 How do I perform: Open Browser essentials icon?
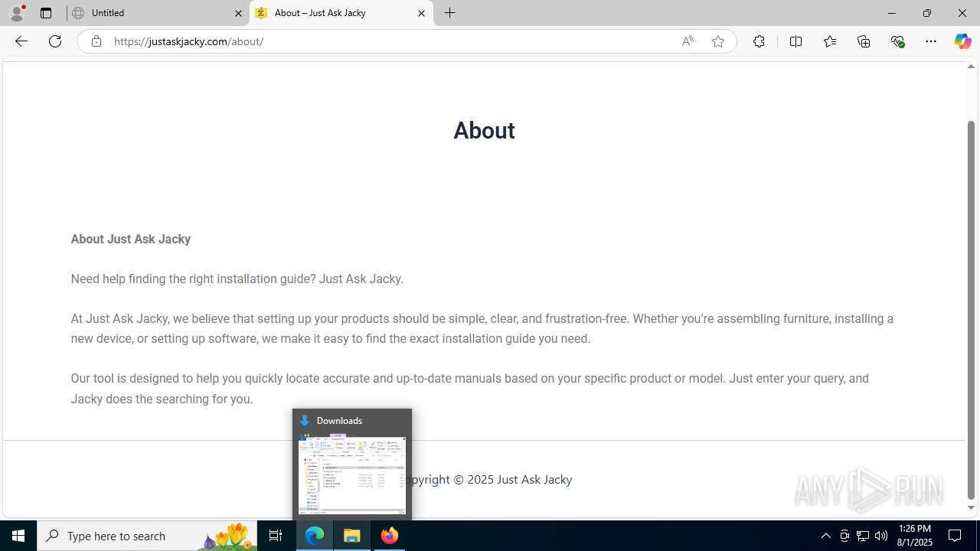click(x=897, y=41)
